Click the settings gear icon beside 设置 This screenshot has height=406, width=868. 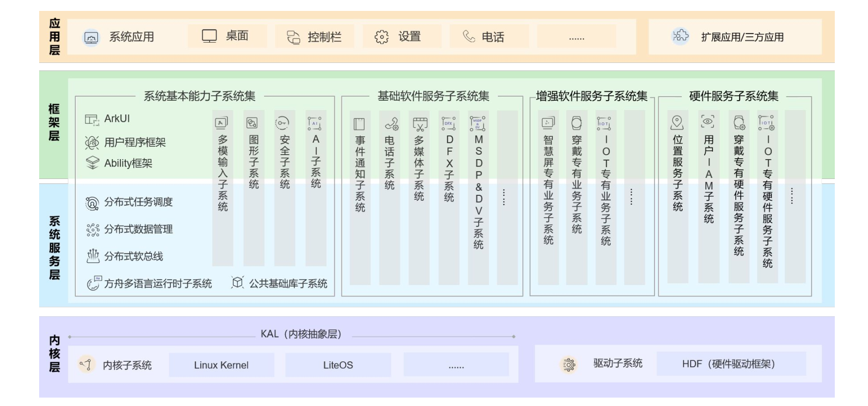tap(381, 37)
